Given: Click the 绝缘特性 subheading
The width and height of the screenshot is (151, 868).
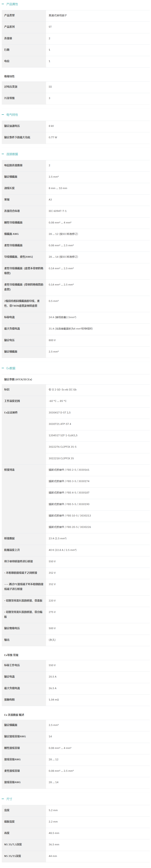Looking at the screenshot, I should [9, 77].
